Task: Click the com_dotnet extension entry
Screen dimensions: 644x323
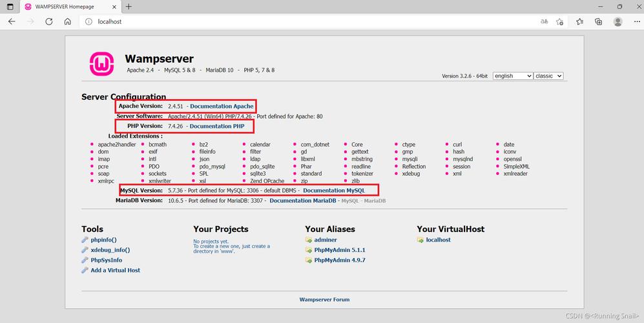Action: 315,144
